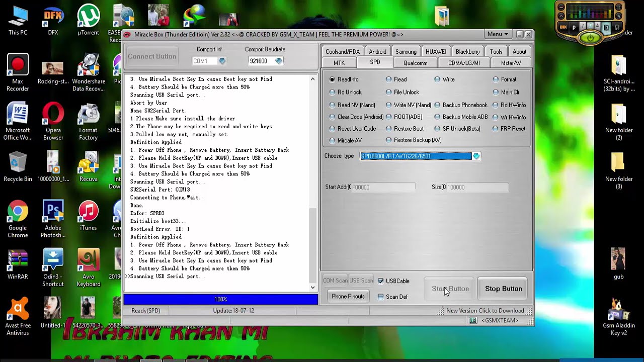Switch to the CDMA/LG/MI tab
The height and width of the screenshot is (362, 644).
click(x=464, y=63)
